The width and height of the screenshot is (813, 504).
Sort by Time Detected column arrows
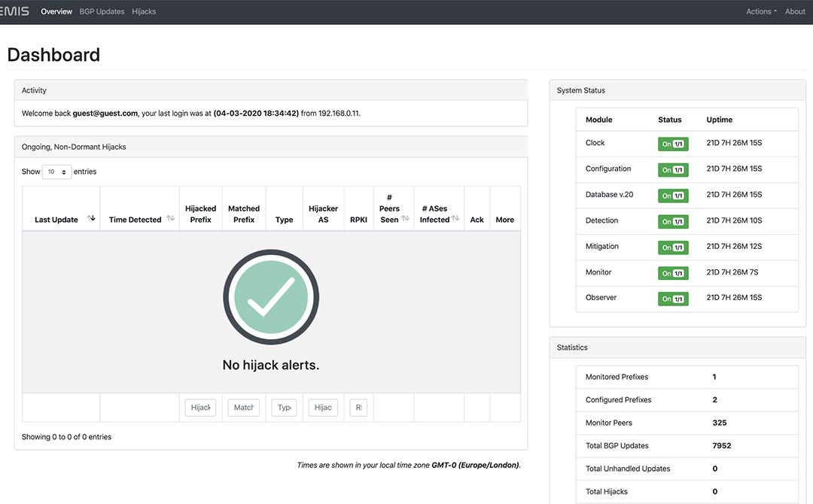tap(170, 218)
